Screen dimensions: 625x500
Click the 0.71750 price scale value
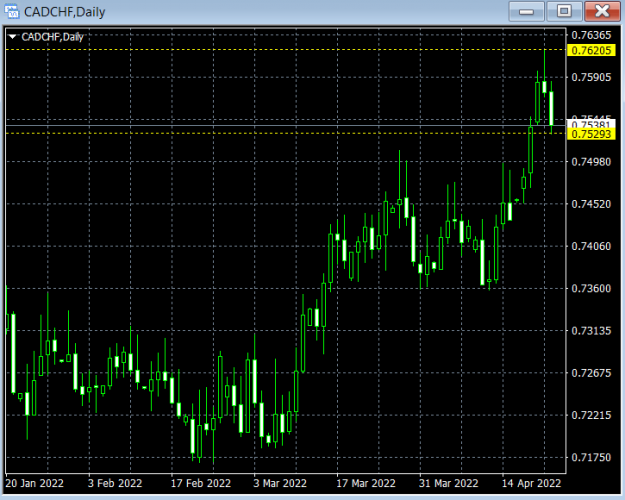click(x=591, y=458)
